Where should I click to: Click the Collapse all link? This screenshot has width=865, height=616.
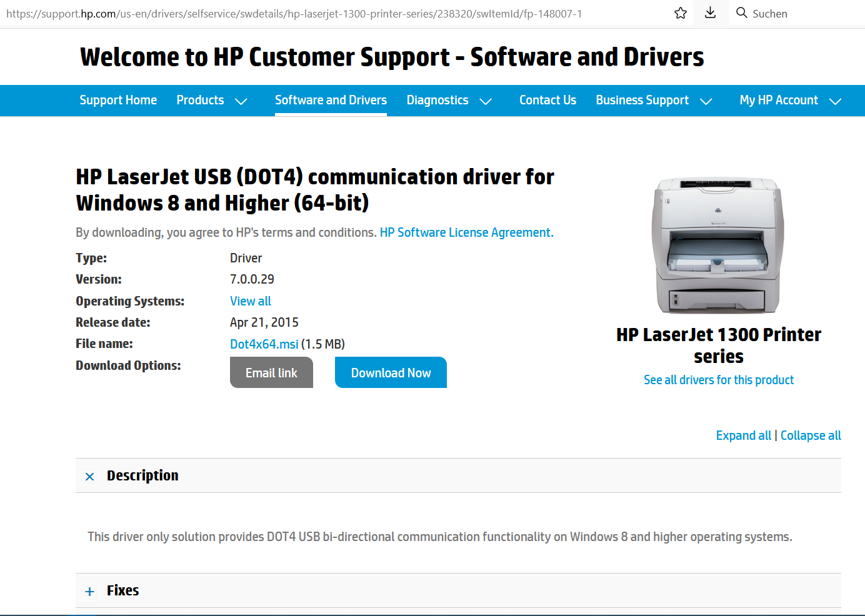(x=811, y=435)
